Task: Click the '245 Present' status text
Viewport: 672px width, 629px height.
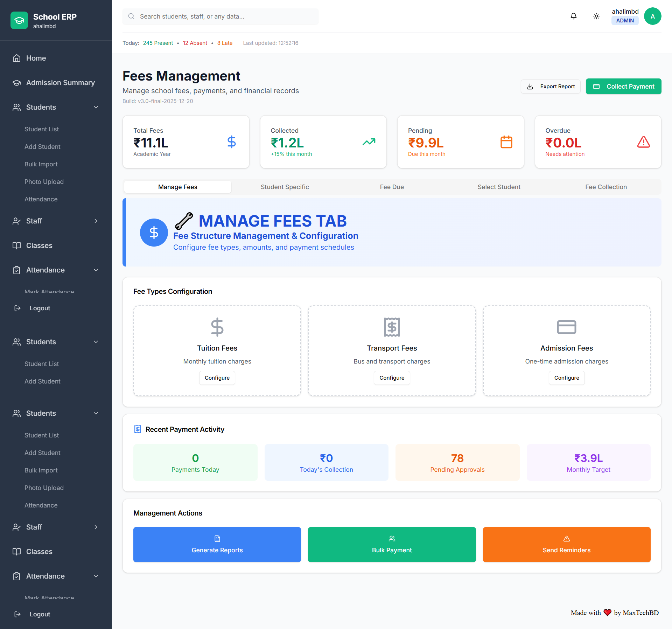Action: pos(158,43)
